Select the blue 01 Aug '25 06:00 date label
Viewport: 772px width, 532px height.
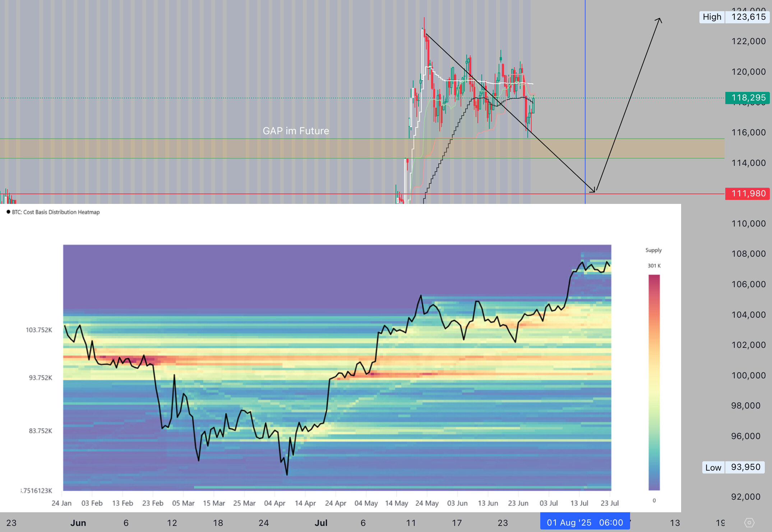click(x=584, y=522)
